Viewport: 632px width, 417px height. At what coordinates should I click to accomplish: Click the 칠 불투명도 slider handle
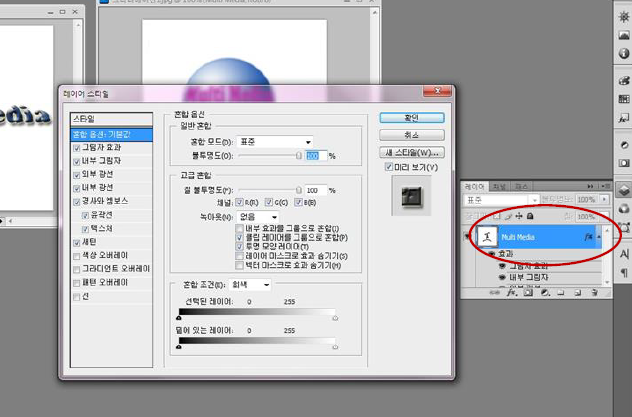299,190
